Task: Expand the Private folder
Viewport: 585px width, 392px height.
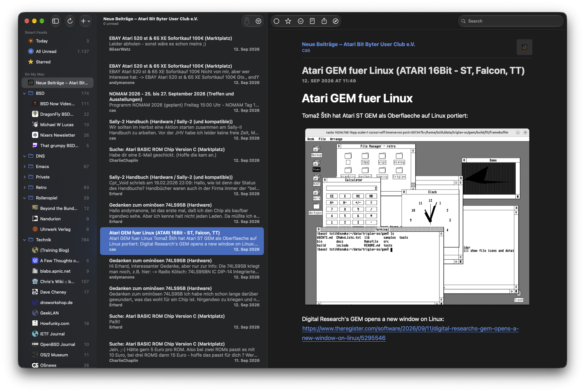Action: tap(25, 177)
